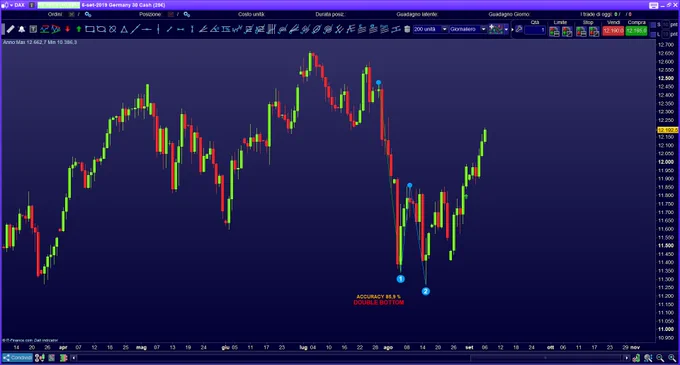Open the alert bell tool
This screenshot has width=680, height=365.
click(x=22, y=29)
